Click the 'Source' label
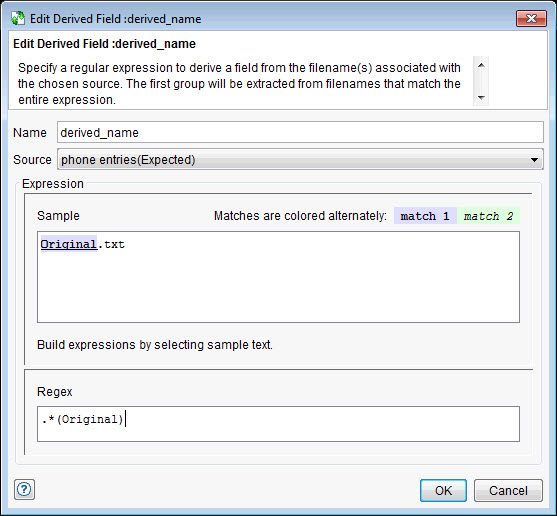The width and height of the screenshot is (557, 516). tap(32, 160)
